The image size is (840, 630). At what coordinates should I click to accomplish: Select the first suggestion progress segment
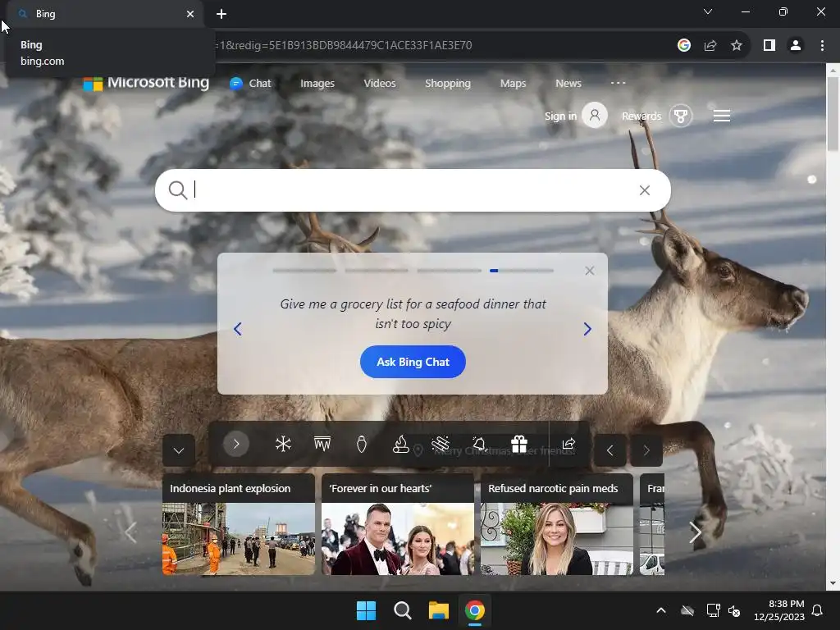tap(304, 271)
